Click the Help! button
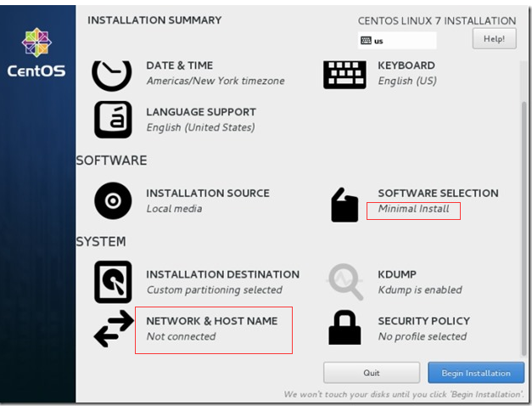Image resolution: width=532 pixels, height=411 pixels. (x=495, y=39)
